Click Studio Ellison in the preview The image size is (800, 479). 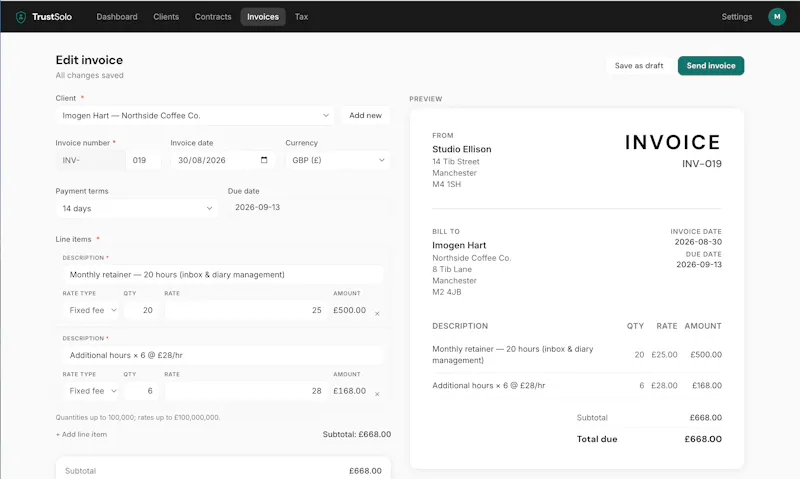[462, 149]
